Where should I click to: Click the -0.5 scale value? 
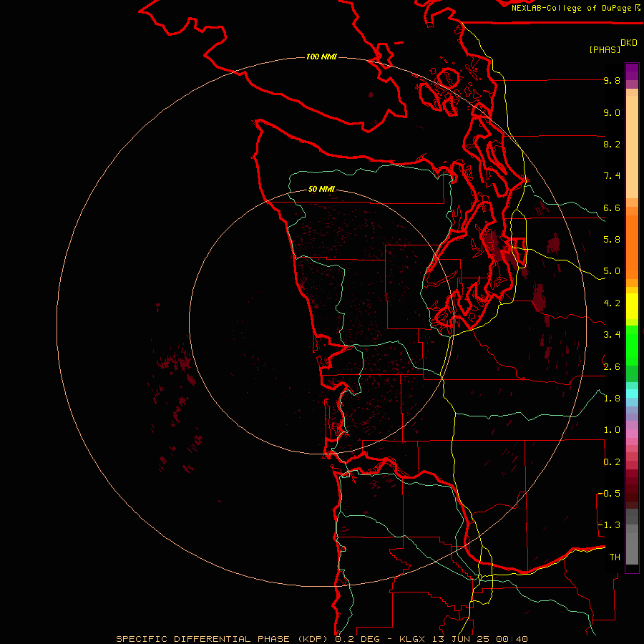click(609, 494)
